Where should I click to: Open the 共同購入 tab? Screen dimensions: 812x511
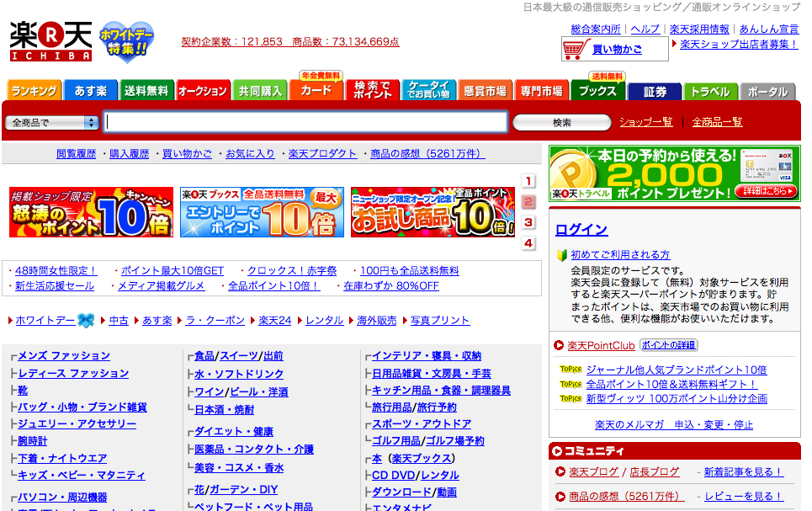[260, 91]
